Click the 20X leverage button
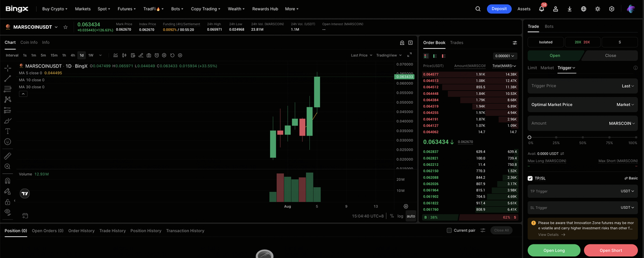The height and width of the screenshot is (258, 644). [x=583, y=42]
